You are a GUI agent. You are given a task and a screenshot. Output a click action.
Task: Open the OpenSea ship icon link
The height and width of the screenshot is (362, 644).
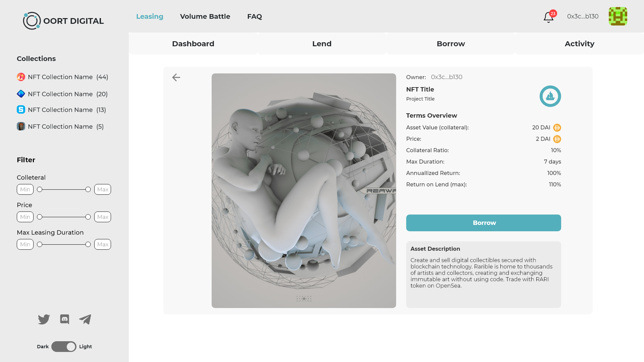click(x=550, y=96)
